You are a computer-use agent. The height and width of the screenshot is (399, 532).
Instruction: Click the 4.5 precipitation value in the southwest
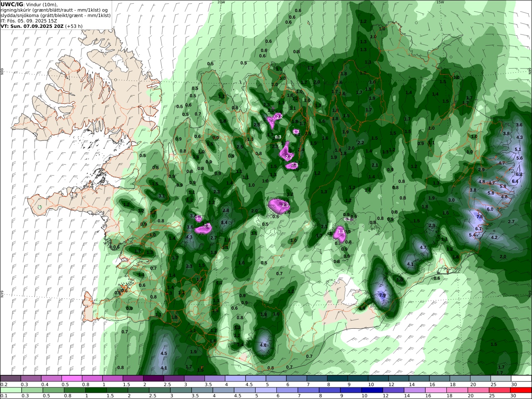pyautogui.click(x=164, y=353)
